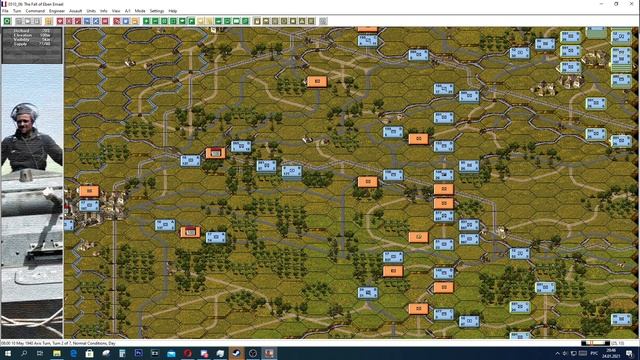
Task: Open the Engineer menu
Action: point(57,11)
